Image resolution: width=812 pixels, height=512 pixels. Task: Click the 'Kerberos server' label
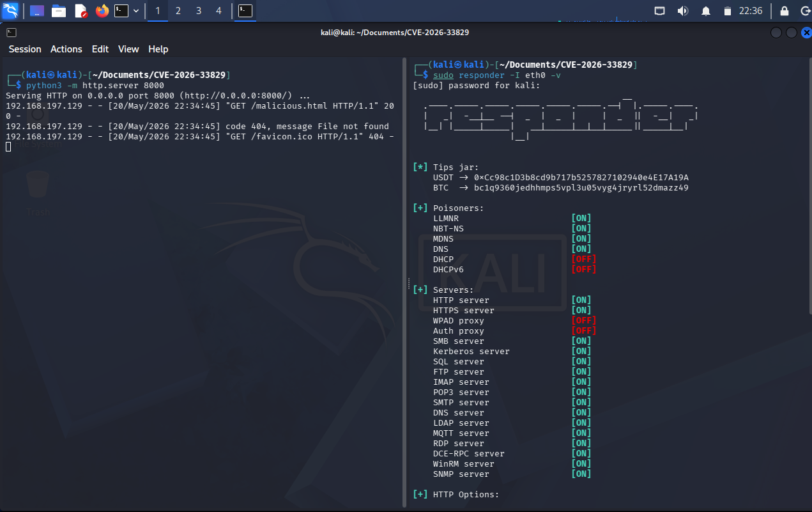pos(471,351)
